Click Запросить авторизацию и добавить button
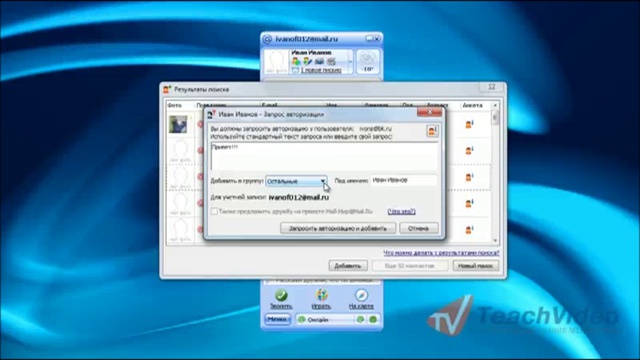This screenshot has width=640, height=360. coord(338,228)
